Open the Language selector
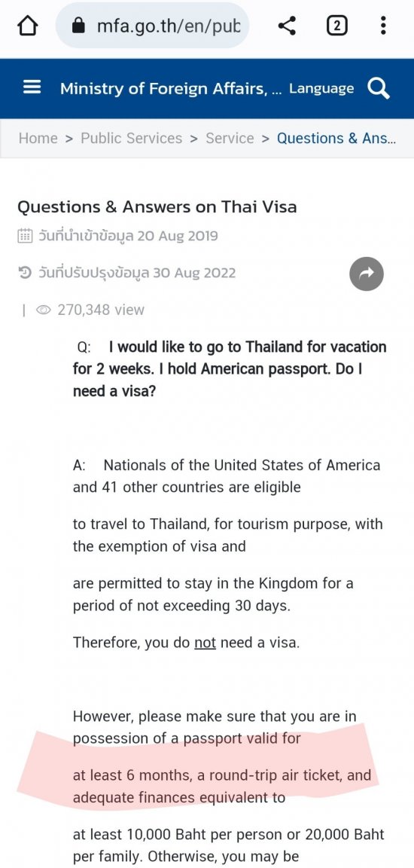This screenshot has width=414, height=868. click(x=321, y=89)
